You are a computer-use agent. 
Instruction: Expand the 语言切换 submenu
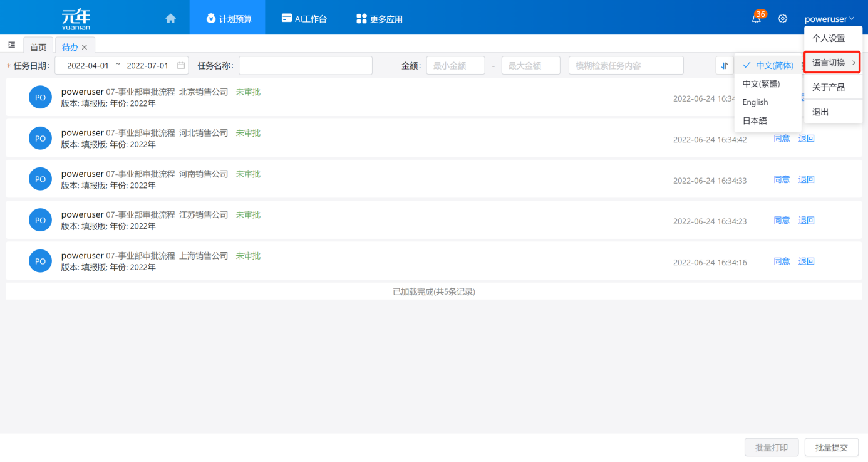pyautogui.click(x=832, y=63)
